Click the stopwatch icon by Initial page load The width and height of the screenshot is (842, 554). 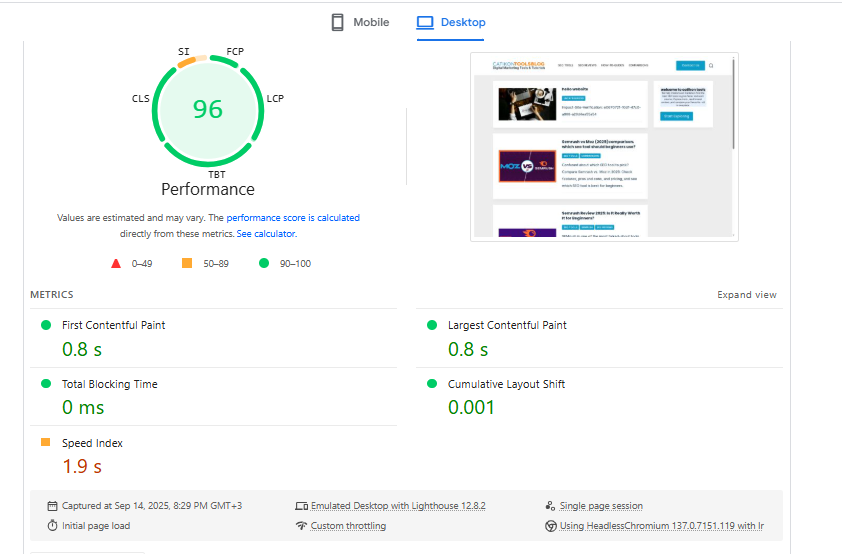click(x=52, y=526)
